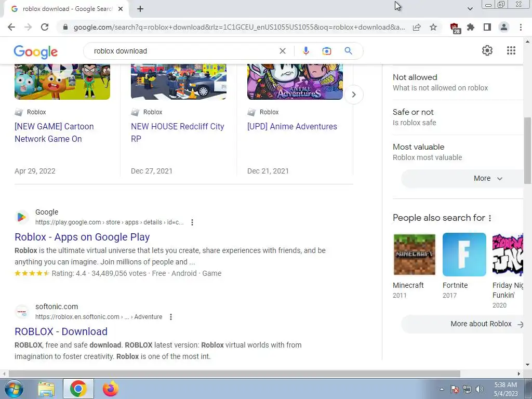Viewport: 532px width, 399px height.
Task: Open the Anime Adventures video thumbnail
Action: (295, 82)
